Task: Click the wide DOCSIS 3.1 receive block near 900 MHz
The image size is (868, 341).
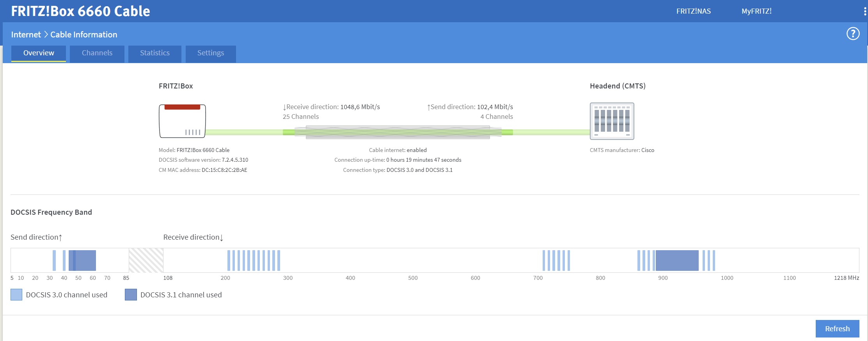Action: click(x=677, y=260)
